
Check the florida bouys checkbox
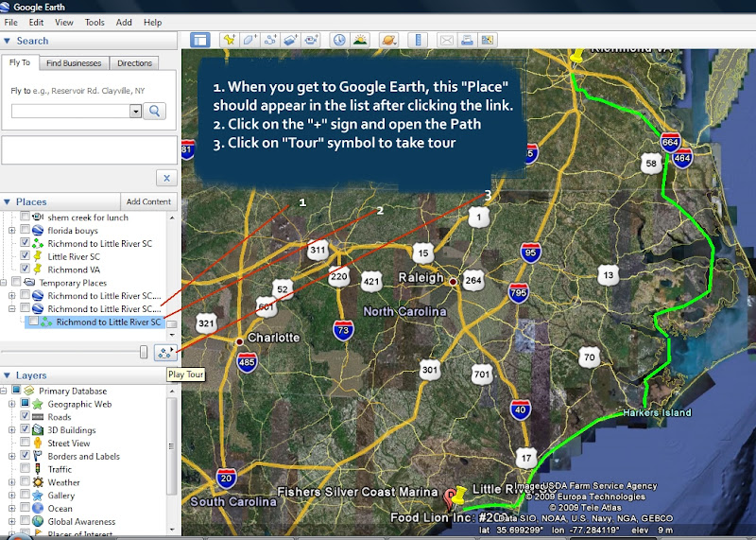tap(25, 229)
